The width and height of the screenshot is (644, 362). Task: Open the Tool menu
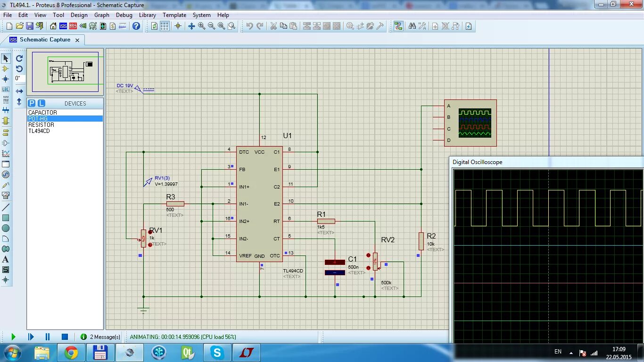[58, 15]
